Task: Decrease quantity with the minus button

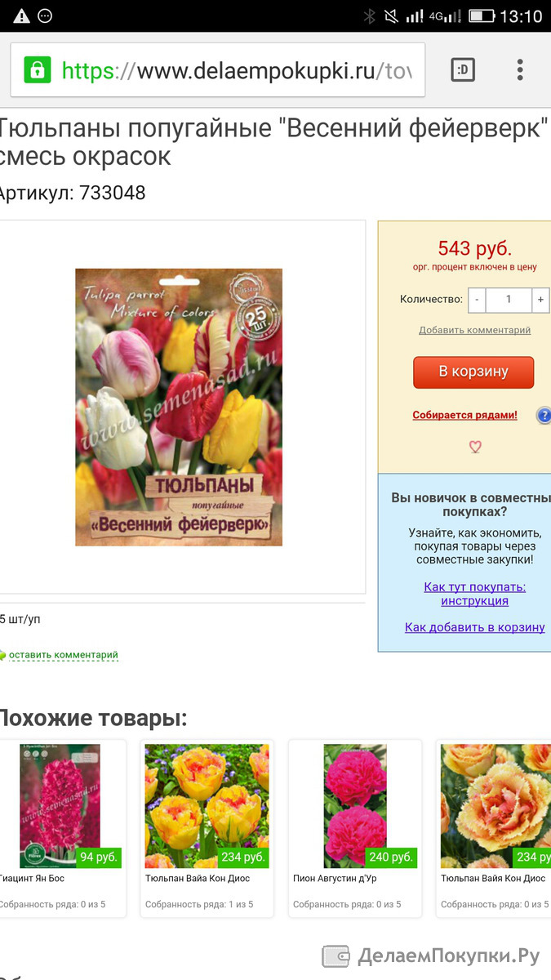Action: (477, 300)
